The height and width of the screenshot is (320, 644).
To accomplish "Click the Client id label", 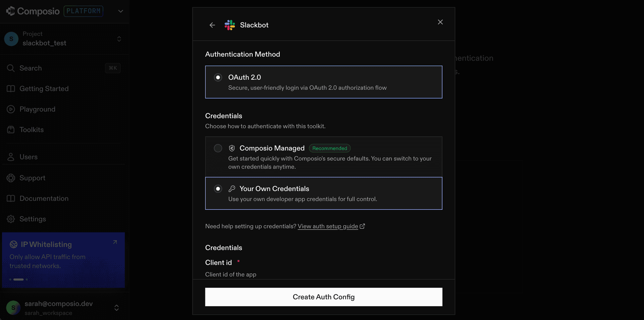I will click(x=218, y=263).
